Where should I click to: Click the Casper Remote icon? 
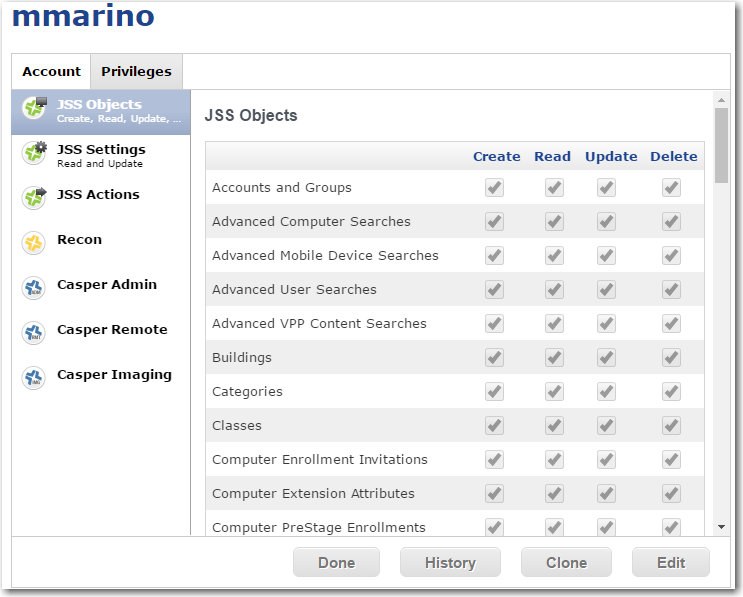(x=34, y=333)
